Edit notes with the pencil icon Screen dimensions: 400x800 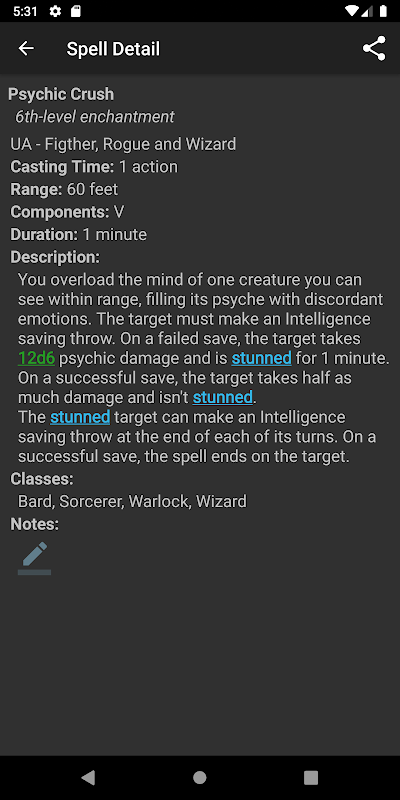[x=35, y=558]
